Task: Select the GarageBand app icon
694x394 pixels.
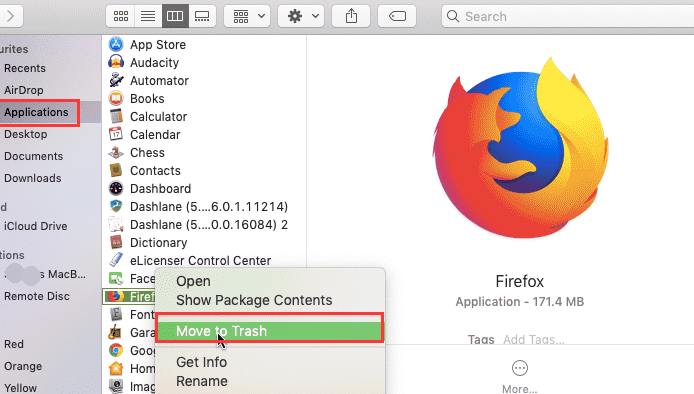Action: 116,332
